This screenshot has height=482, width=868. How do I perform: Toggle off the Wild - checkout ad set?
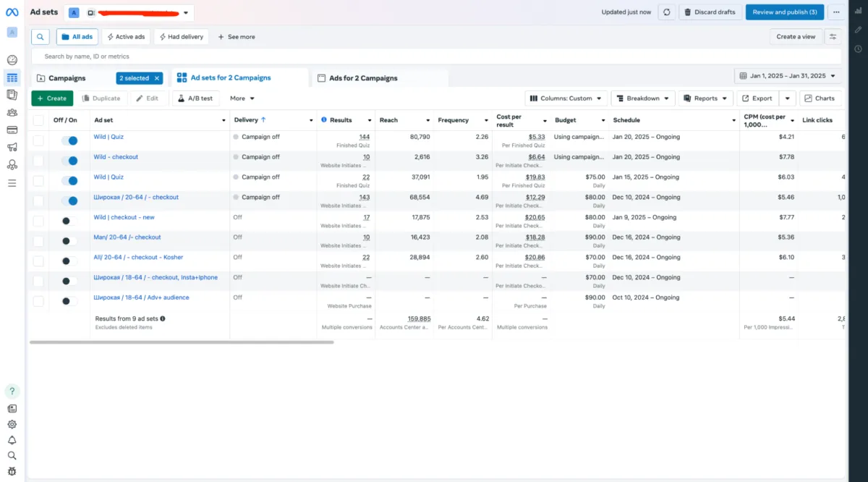pyautogui.click(x=69, y=161)
